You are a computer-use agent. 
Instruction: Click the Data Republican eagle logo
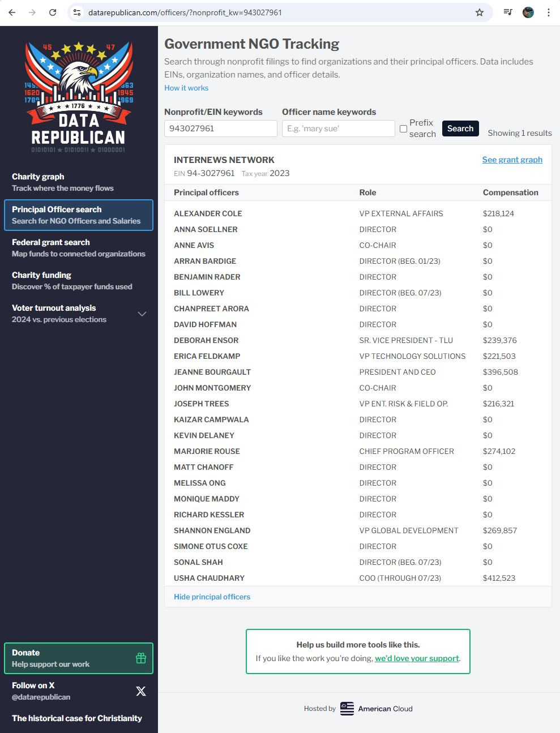pos(79,97)
